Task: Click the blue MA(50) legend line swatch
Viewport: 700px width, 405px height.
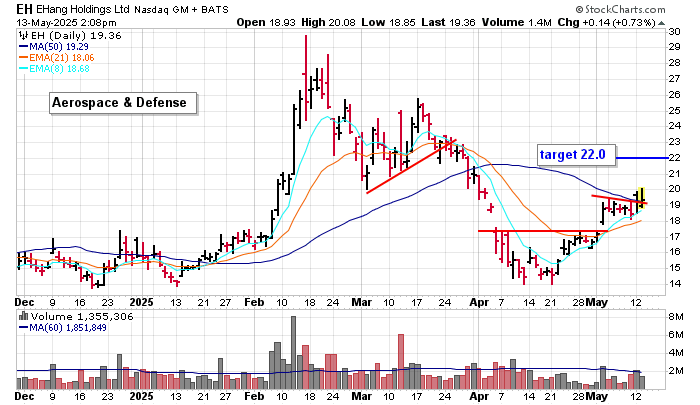Action: click(x=23, y=46)
